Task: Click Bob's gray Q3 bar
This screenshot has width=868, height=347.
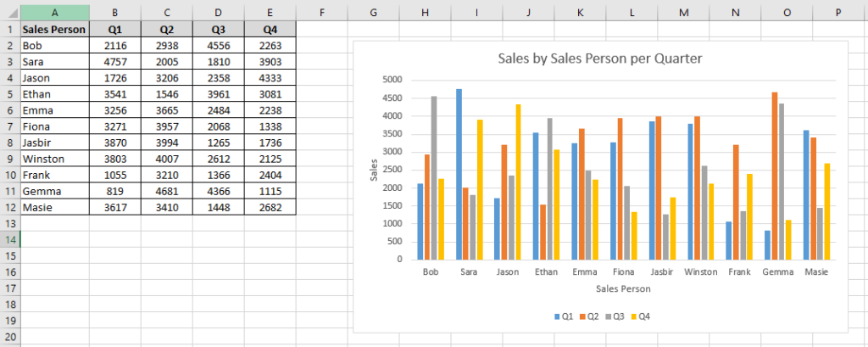Action: tap(434, 178)
